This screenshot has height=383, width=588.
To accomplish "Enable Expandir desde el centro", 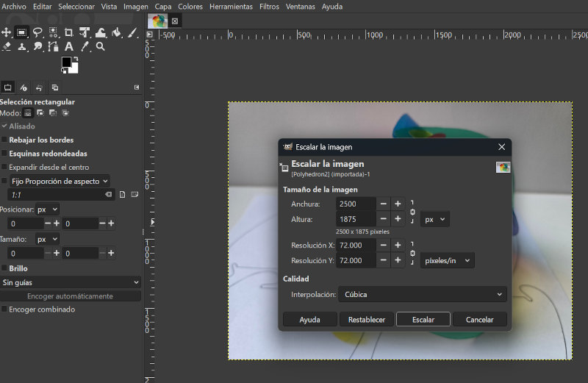I will pos(4,168).
